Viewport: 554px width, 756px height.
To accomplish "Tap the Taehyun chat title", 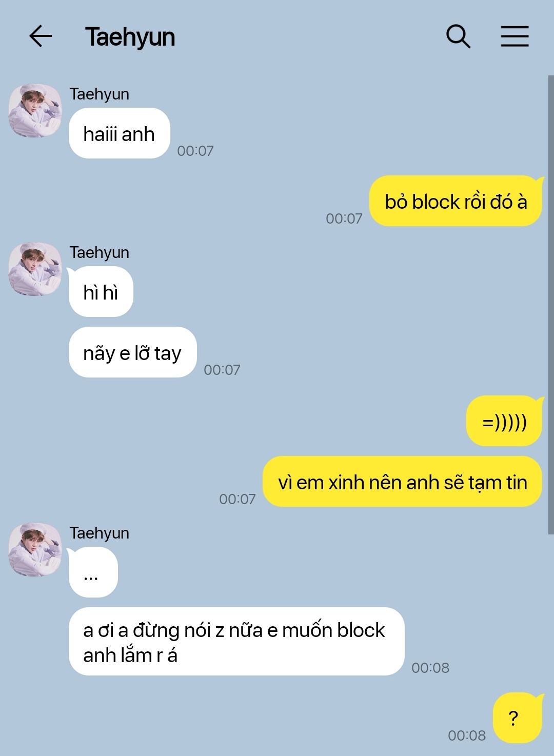I will tap(130, 37).
